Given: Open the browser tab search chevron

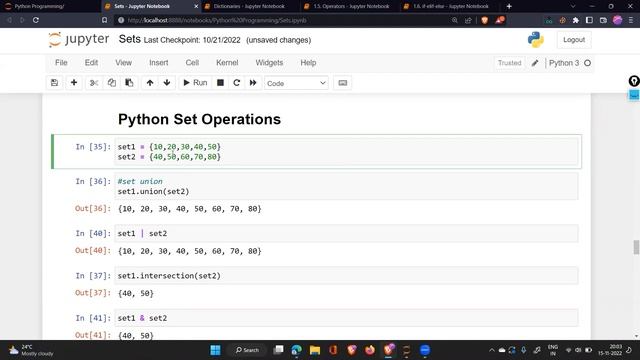Looking at the screenshot, I should [x=573, y=6].
